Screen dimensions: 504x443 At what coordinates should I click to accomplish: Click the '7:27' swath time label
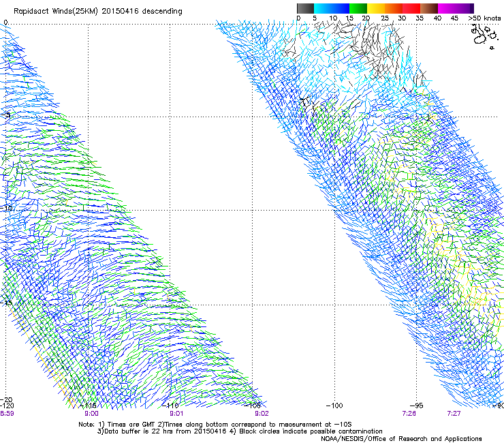coord(454,414)
